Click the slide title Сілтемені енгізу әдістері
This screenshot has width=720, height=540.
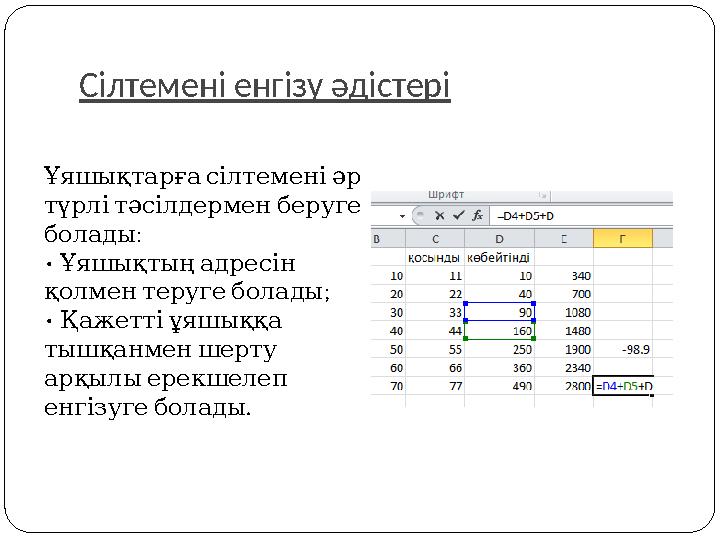point(264,85)
